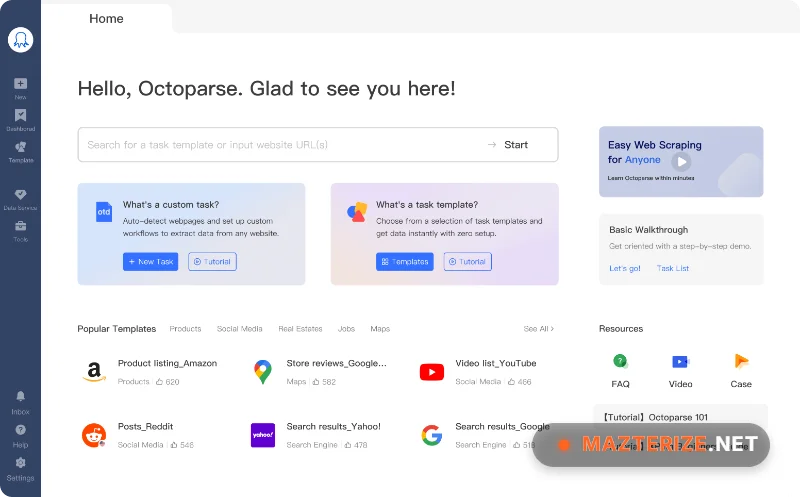Screen dimensions: 800x497
Task: Open the Help question mark icon
Action: click(x=20, y=430)
